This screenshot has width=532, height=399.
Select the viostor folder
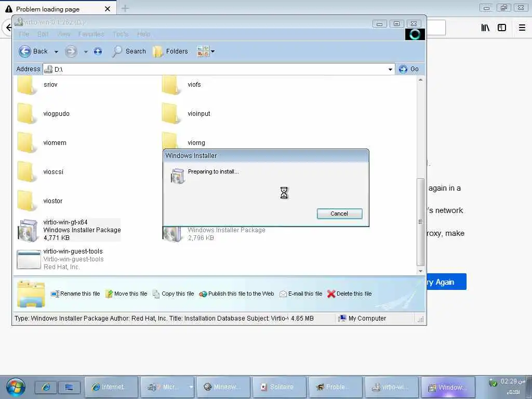pyautogui.click(x=39, y=201)
